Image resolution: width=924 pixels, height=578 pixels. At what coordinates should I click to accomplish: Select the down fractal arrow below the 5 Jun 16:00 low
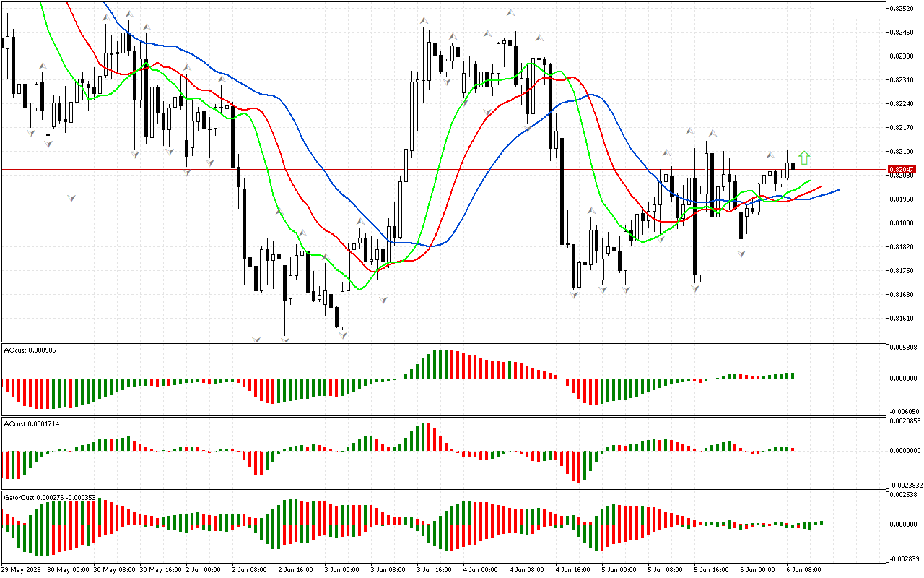[x=696, y=288]
